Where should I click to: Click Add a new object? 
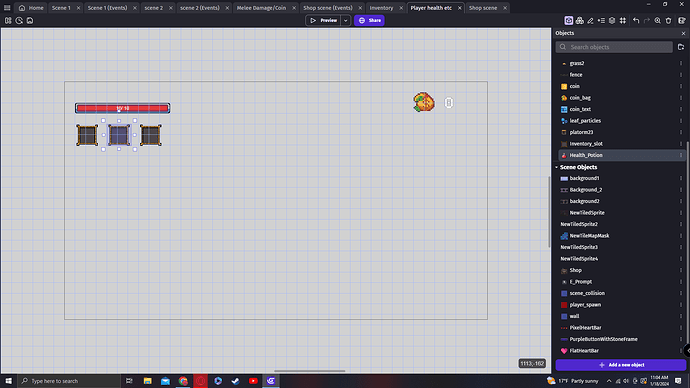pyautogui.click(x=621, y=365)
